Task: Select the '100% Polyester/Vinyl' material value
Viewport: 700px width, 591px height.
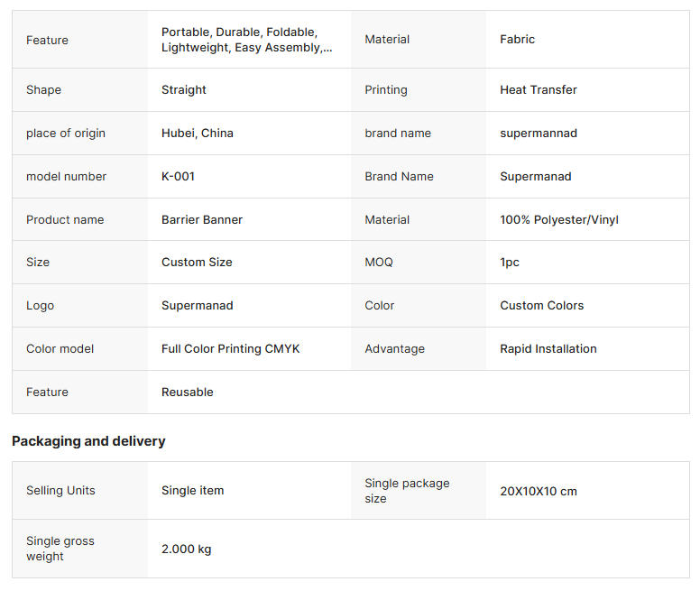Action: tap(559, 220)
